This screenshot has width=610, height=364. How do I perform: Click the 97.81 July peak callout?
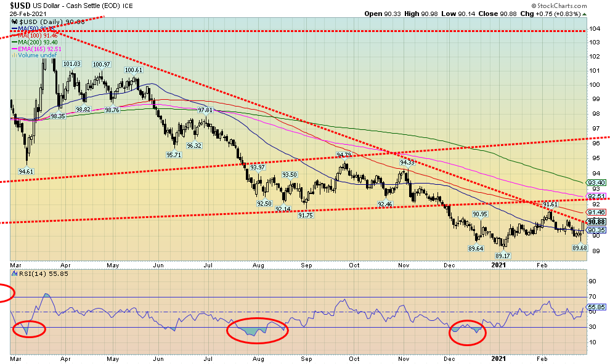tap(205, 110)
